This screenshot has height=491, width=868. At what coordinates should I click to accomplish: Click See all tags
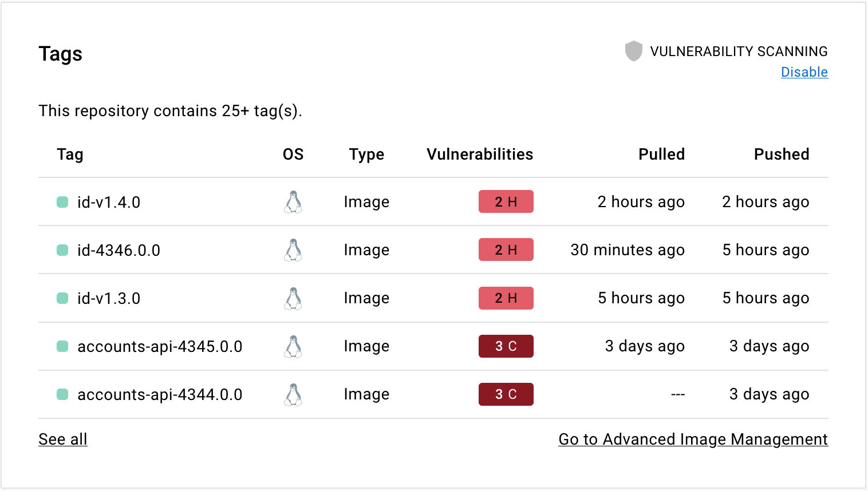pos(62,439)
